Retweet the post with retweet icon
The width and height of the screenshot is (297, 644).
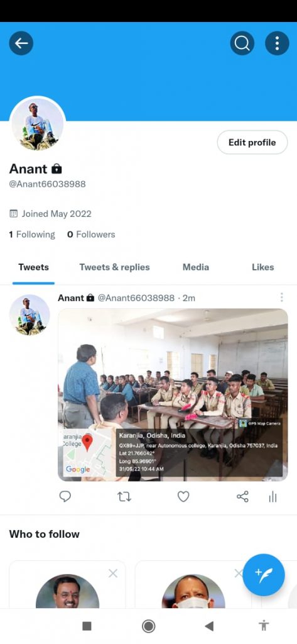124,497
